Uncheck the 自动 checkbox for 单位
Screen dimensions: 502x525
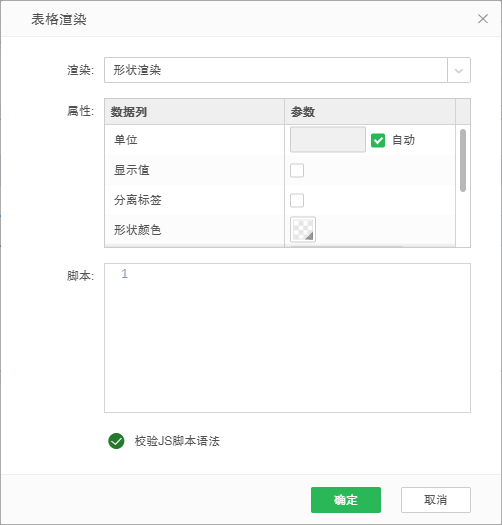click(x=378, y=140)
